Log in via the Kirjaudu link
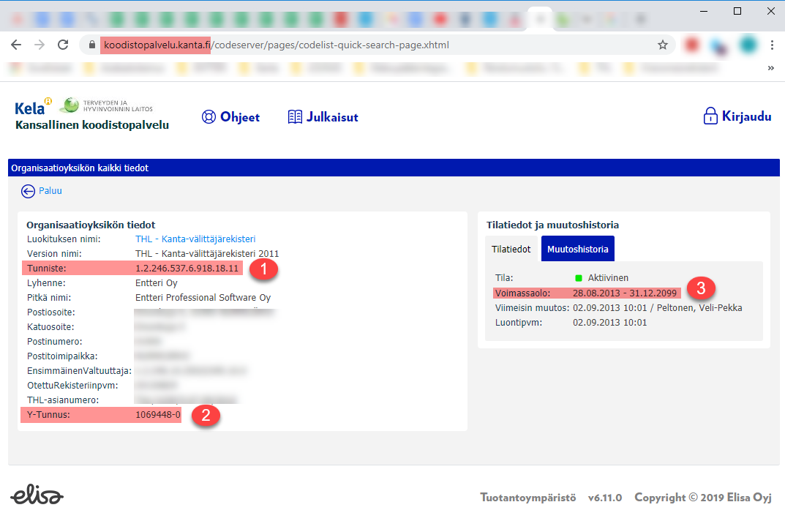This screenshot has width=785, height=532. (737, 116)
